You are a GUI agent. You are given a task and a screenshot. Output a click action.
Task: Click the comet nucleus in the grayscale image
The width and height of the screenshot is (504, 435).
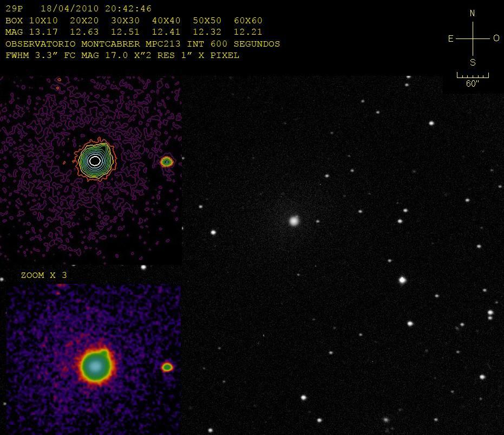pyautogui.click(x=294, y=221)
